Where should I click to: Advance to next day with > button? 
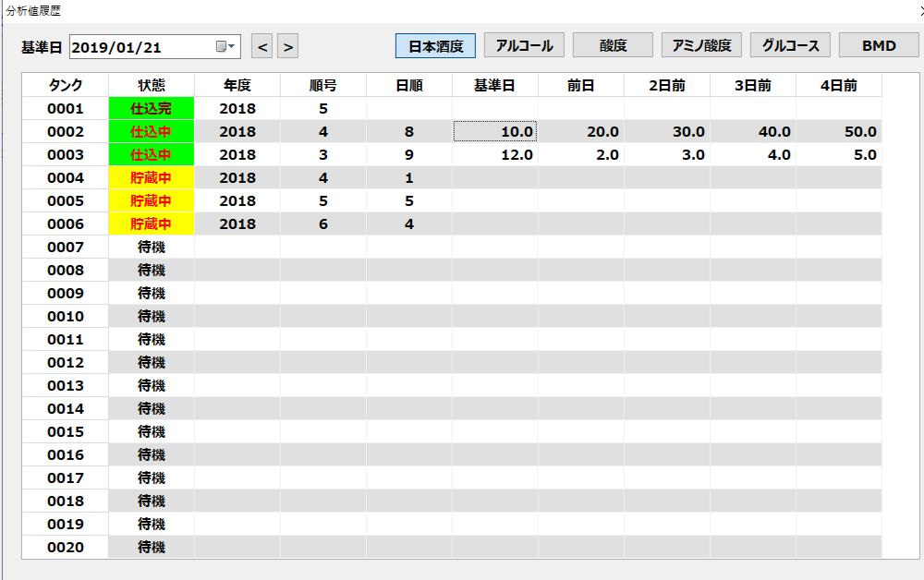coord(288,46)
